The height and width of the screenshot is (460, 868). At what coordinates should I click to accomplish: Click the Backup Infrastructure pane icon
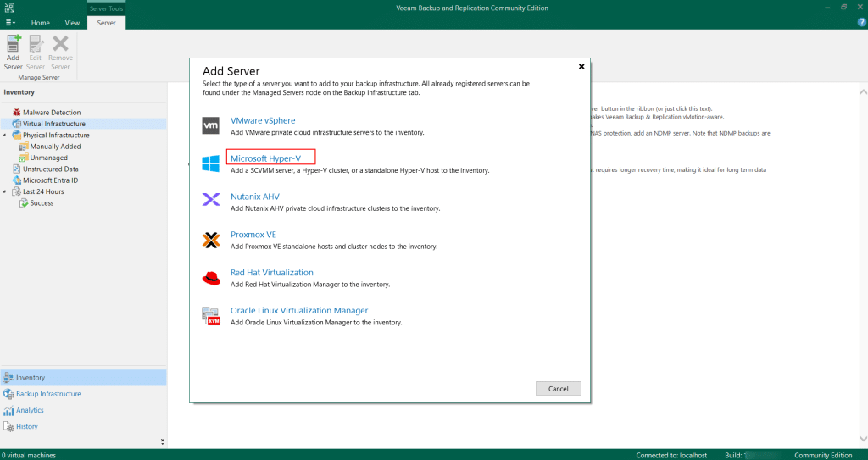[x=8, y=394]
